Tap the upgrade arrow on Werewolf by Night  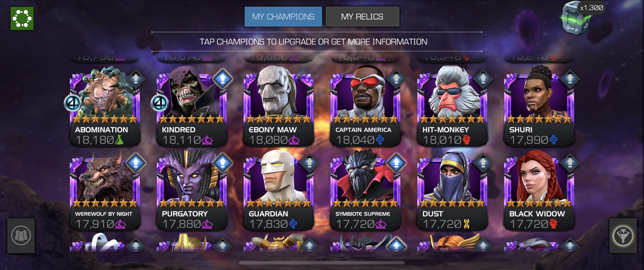[136, 163]
